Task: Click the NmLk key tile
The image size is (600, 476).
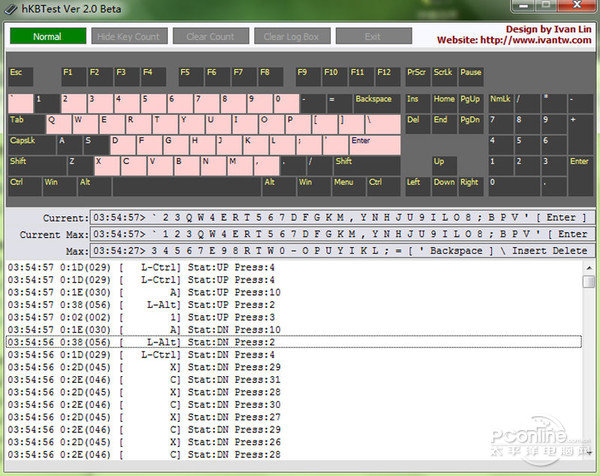Action: click(501, 103)
